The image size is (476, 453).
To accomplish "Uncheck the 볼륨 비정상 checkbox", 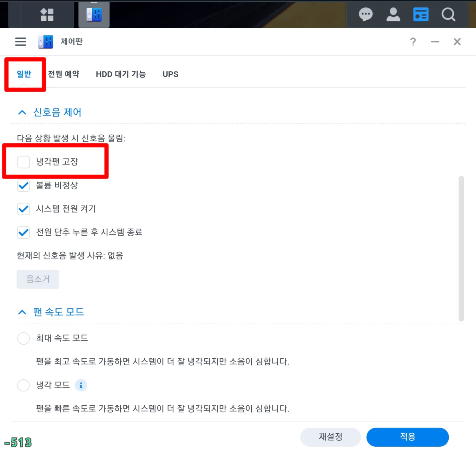I will pyautogui.click(x=23, y=186).
